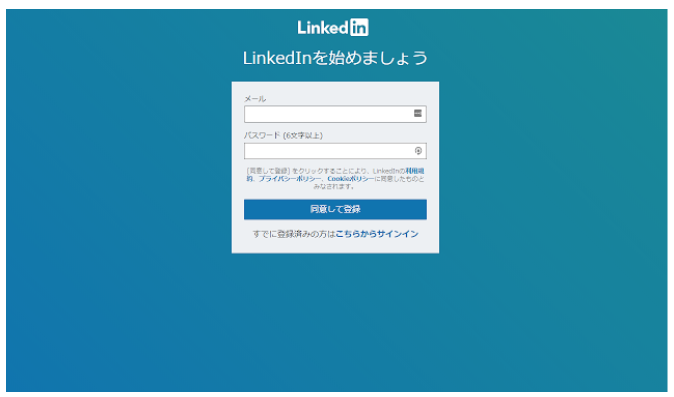Click the autofill icon in the メール field

[418, 113]
